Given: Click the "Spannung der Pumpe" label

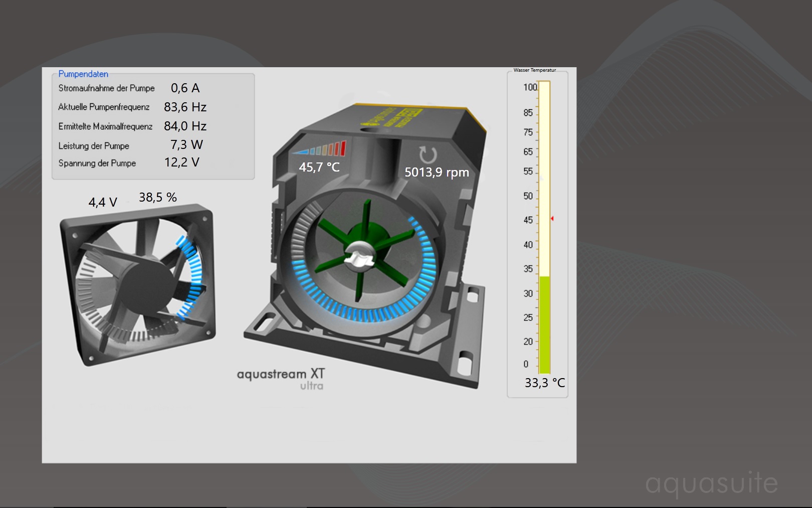Looking at the screenshot, I should tap(97, 163).
